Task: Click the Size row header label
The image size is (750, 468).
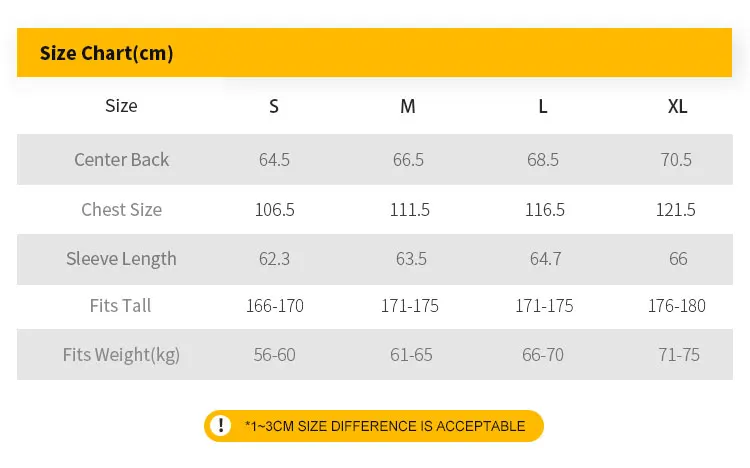Action: click(122, 106)
